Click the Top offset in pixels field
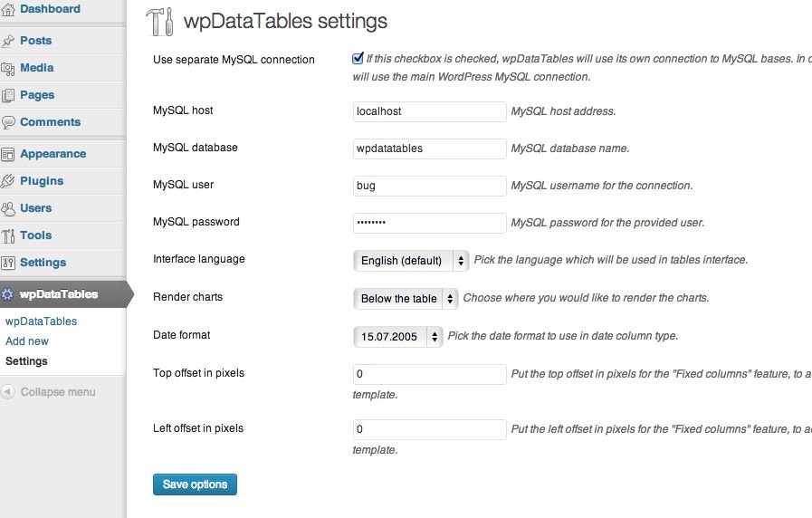 click(429, 374)
